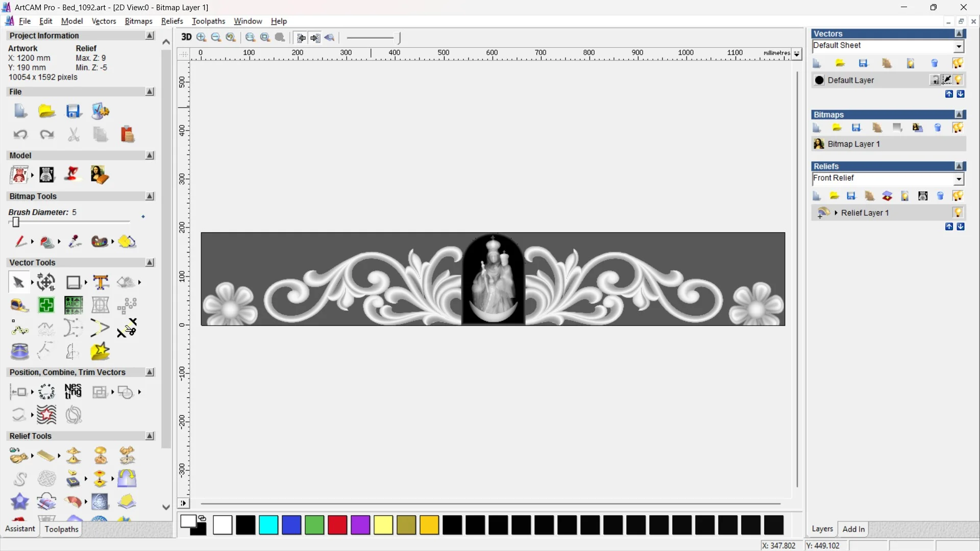Click the Undo arrow icon
Screen dimensions: 980x551
click(20, 134)
